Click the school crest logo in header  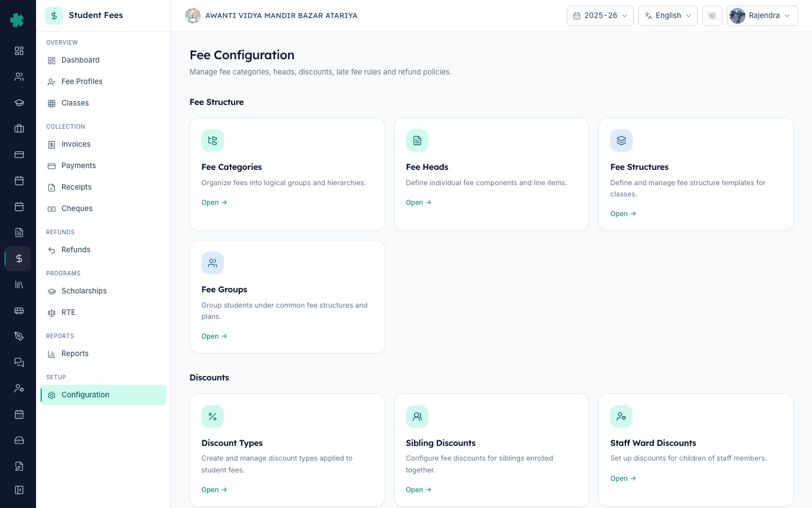click(x=193, y=16)
